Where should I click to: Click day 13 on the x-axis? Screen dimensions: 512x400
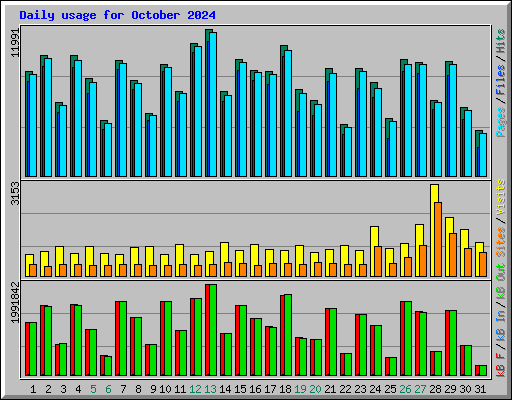210,389
